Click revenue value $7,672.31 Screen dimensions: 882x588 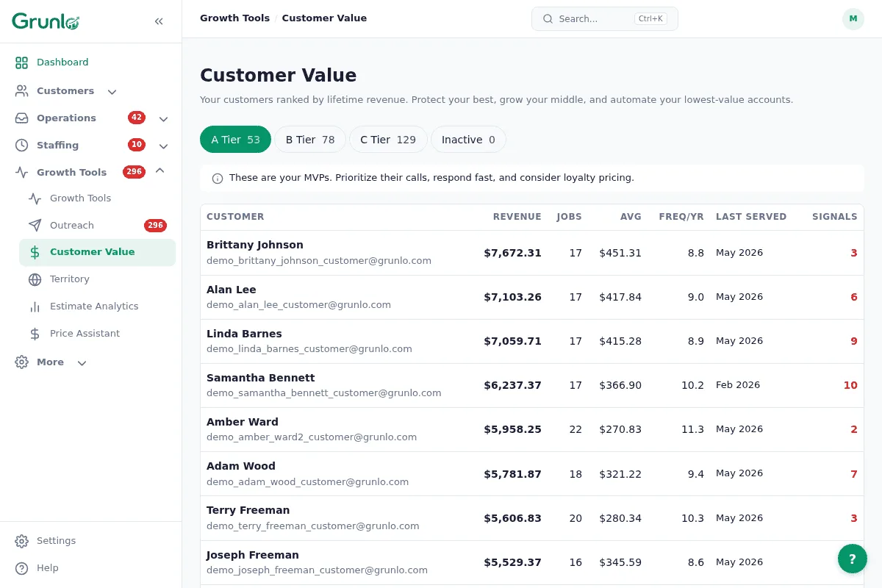512,253
